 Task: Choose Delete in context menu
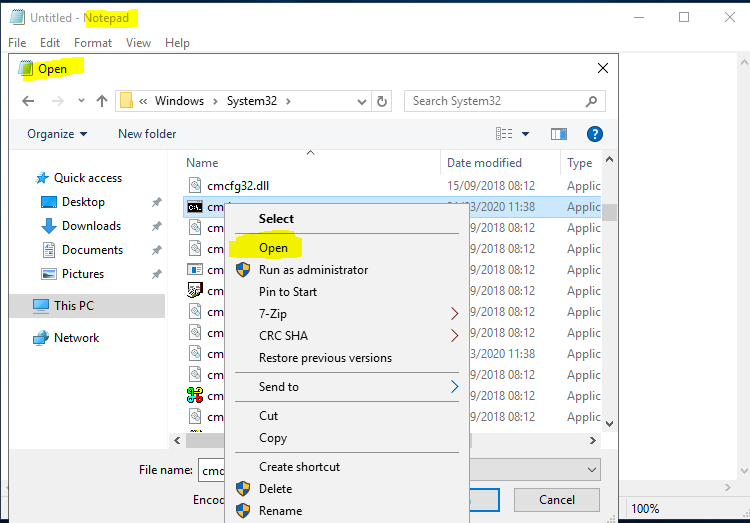(276, 489)
